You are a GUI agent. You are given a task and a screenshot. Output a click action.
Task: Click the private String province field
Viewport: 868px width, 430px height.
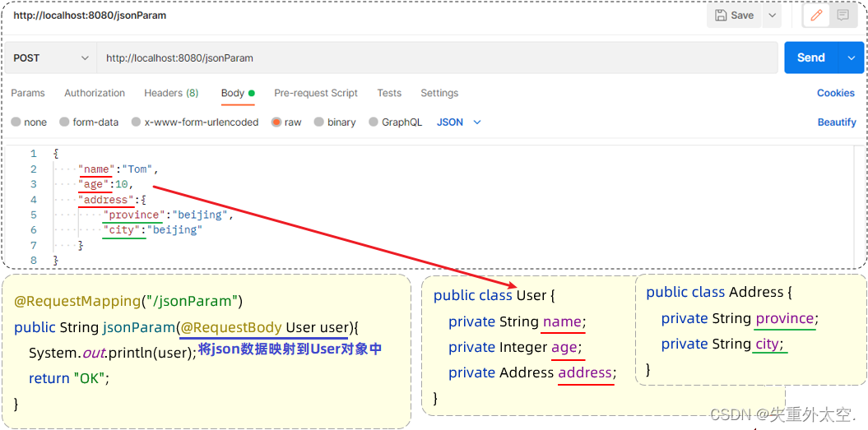click(x=740, y=318)
